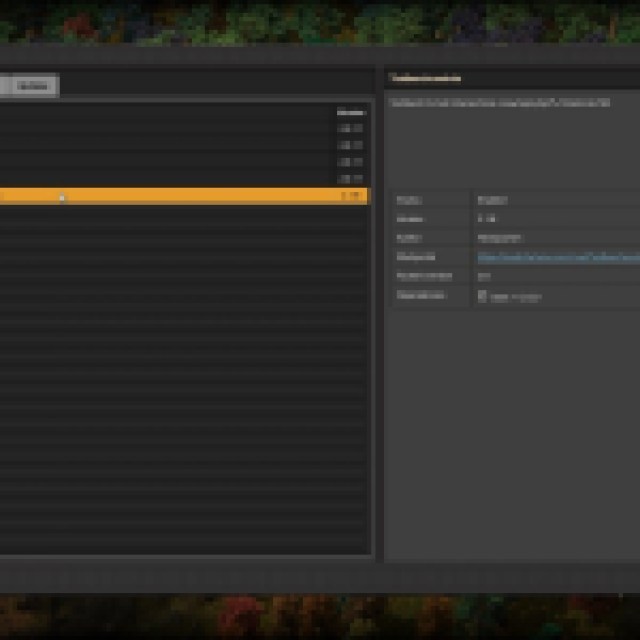This screenshot has height=640, width=640.
Task: Click the empty row just below the orange row
Action: click(x=180, y=213)
